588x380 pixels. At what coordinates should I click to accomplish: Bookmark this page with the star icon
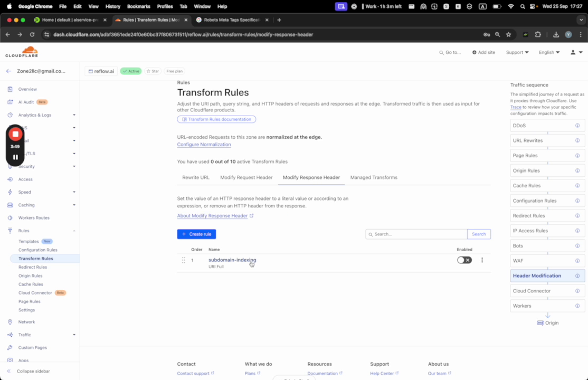point(508,34)
